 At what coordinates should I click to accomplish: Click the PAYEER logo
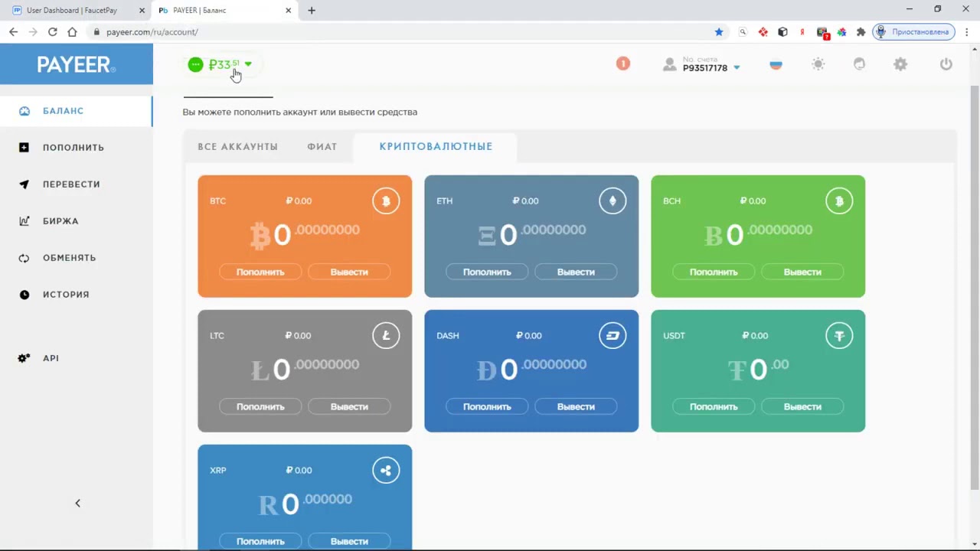pyautogui.click(x=77, y=64)
